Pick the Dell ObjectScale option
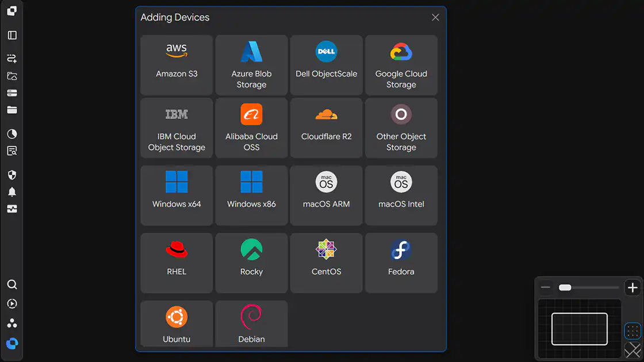 pyautogui.click(x=326, y=65)
